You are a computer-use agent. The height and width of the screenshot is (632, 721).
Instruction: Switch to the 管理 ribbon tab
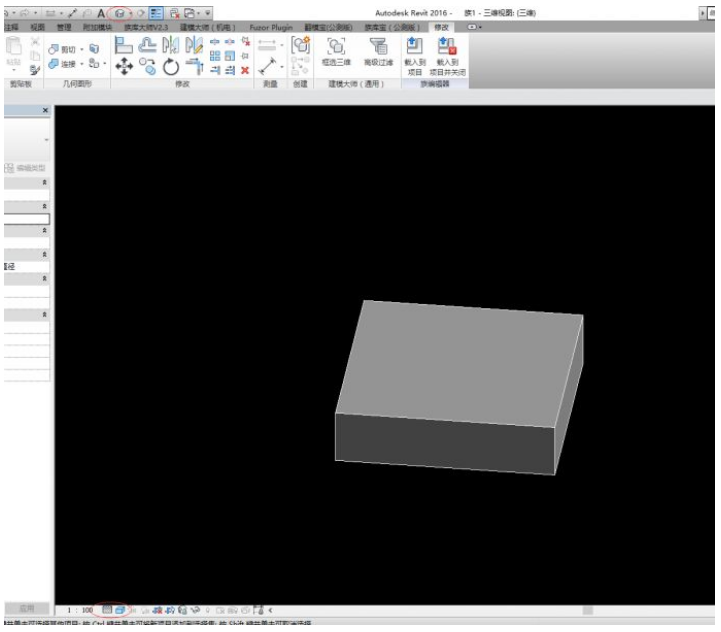(x=64, y=27)
